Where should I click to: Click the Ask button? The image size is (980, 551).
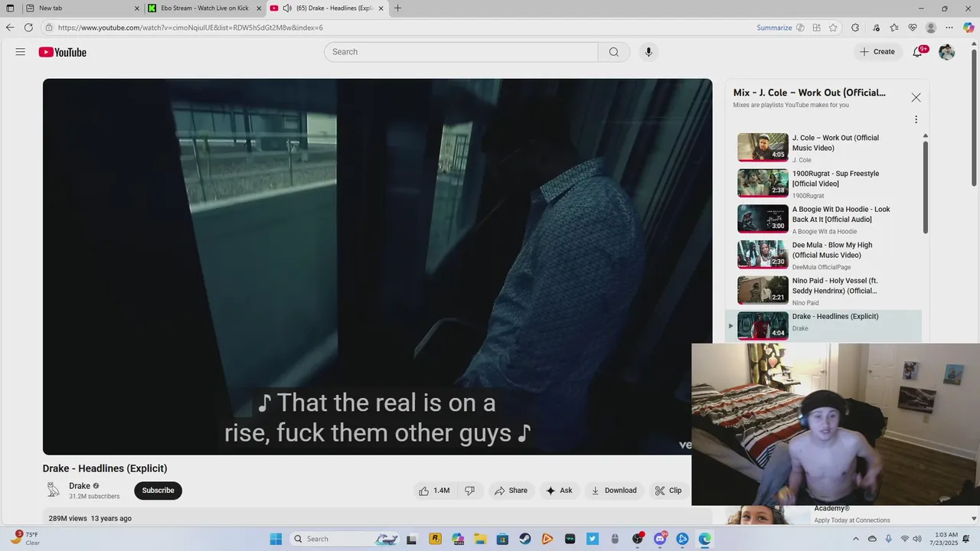[x=559, y=491]
